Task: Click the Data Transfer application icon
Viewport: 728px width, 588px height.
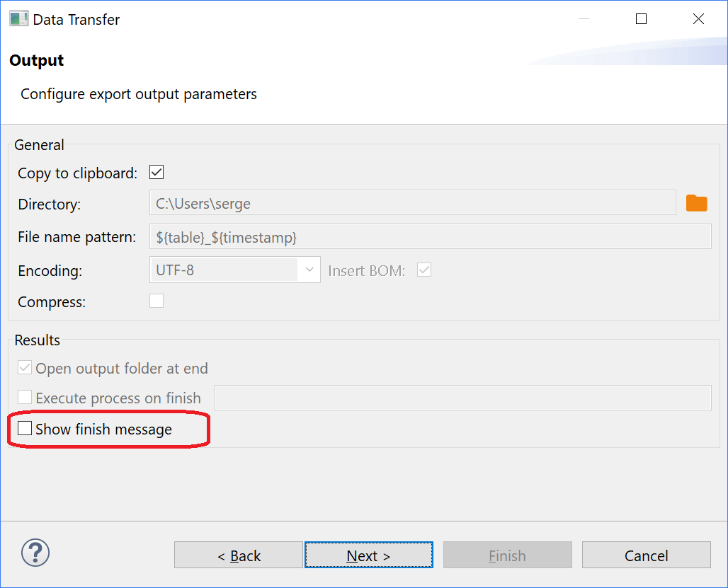Action: point(18,18)
